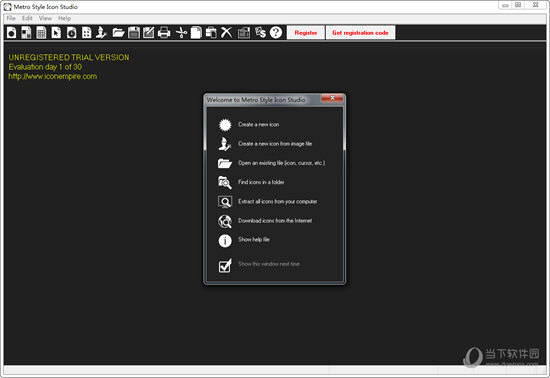Click the Paste clipboard toolbar icon
550x378 pixels.
(211, 33)
